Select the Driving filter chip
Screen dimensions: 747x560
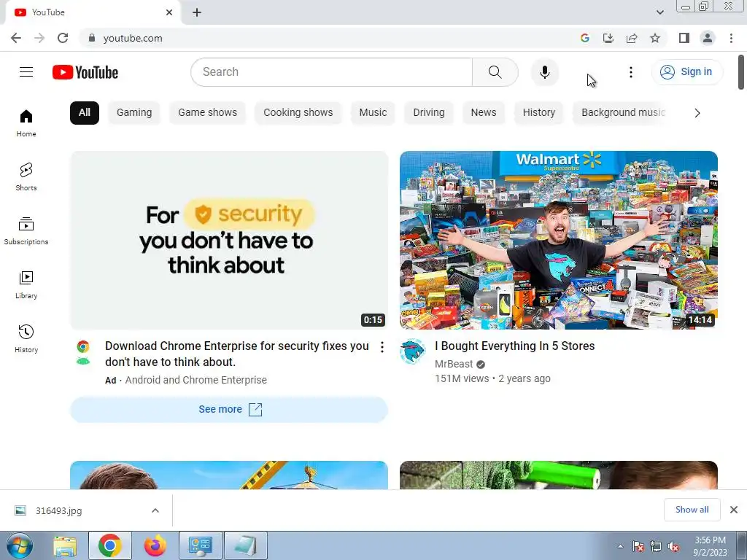(x=429, y=113)
